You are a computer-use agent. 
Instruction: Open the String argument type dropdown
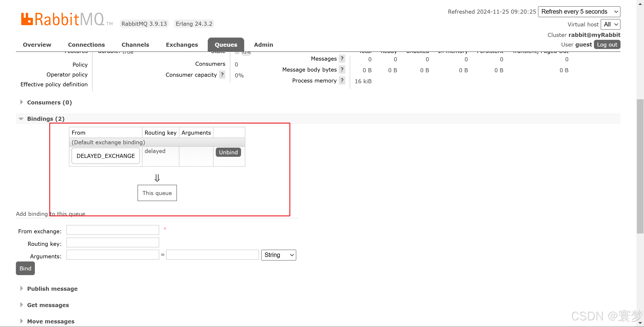point(278,255)
